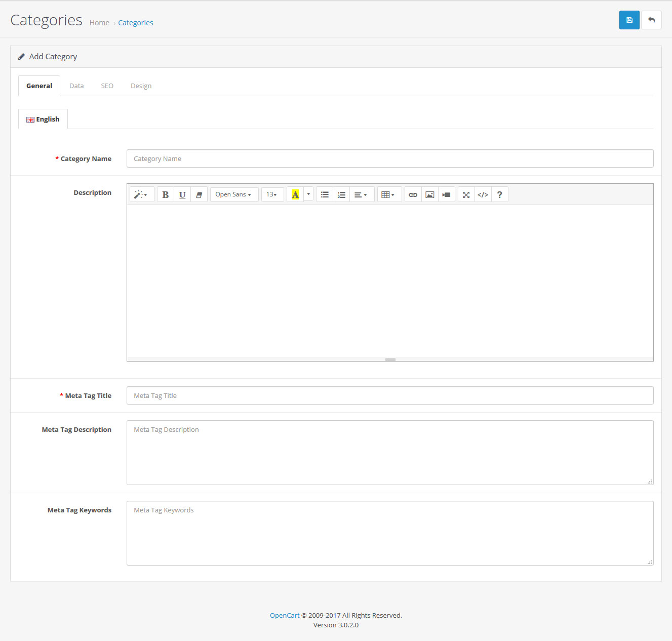This screenshot has height=641, width=672.
Task: Click in the Meta Tag Description textarea
Action: click(390, 453)
